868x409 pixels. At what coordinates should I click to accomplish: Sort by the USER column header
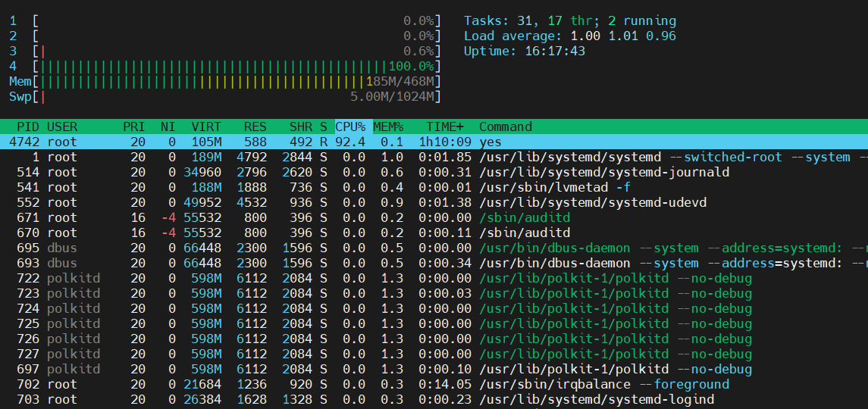click(x=62, y=126)
